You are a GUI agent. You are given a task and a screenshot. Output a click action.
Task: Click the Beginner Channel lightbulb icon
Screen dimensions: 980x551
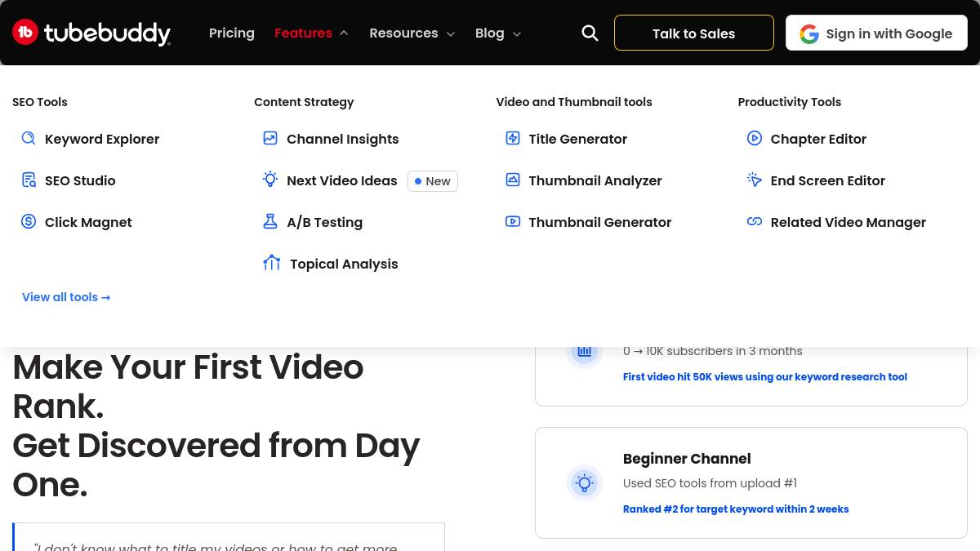[x=585, y=482]
